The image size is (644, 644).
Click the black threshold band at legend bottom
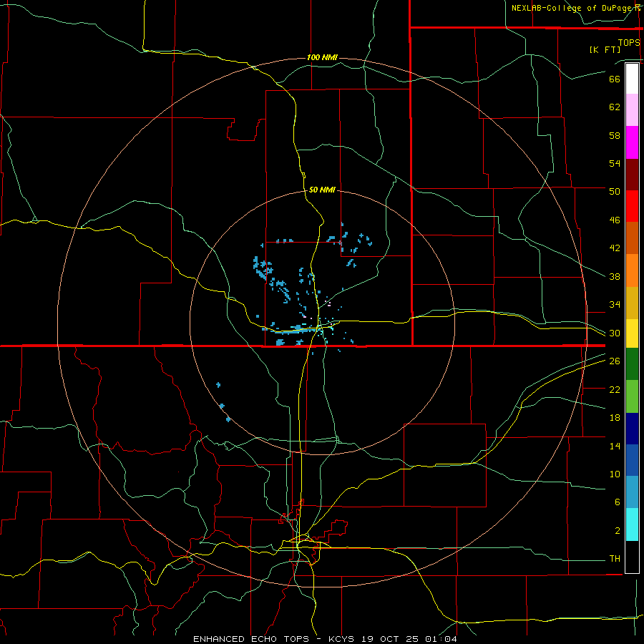(632, 557)
